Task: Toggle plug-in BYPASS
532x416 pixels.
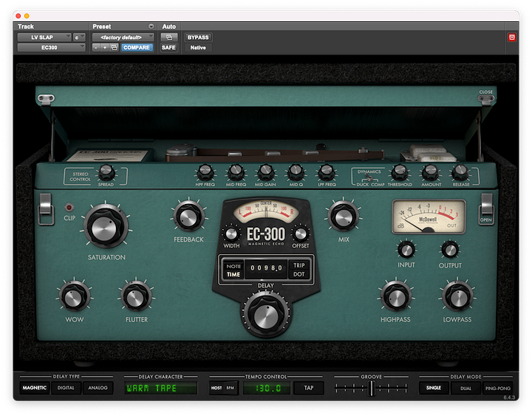Action: pos(198,38)
